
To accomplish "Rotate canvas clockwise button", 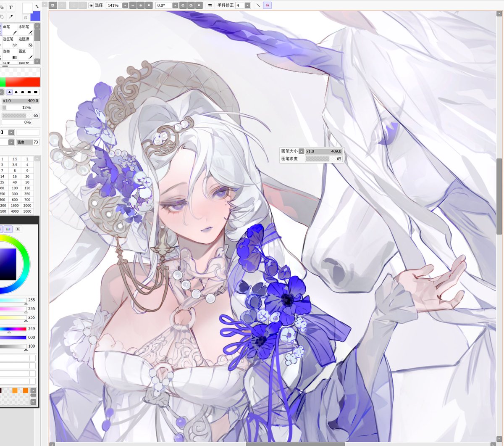I will (191, 5).
